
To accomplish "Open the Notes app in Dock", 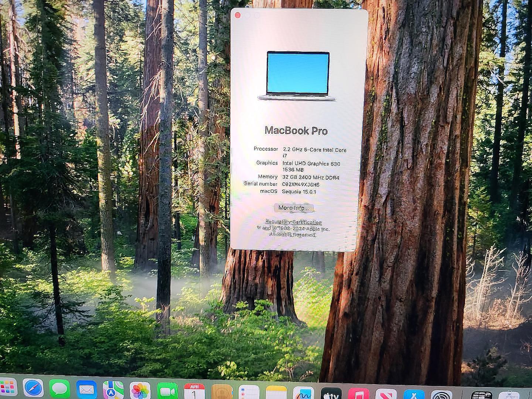I will [276, 393].
